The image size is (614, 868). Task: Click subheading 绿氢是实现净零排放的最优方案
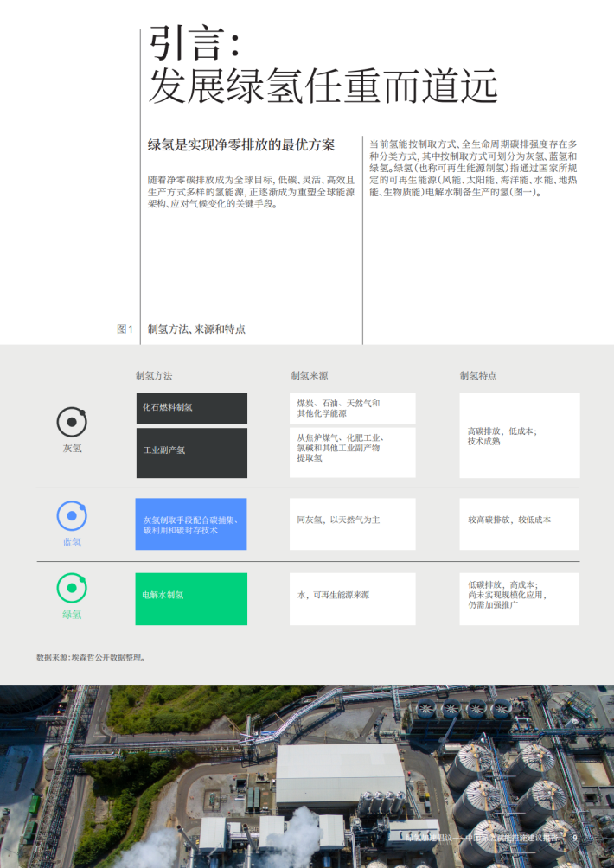(x=241, y=145)
